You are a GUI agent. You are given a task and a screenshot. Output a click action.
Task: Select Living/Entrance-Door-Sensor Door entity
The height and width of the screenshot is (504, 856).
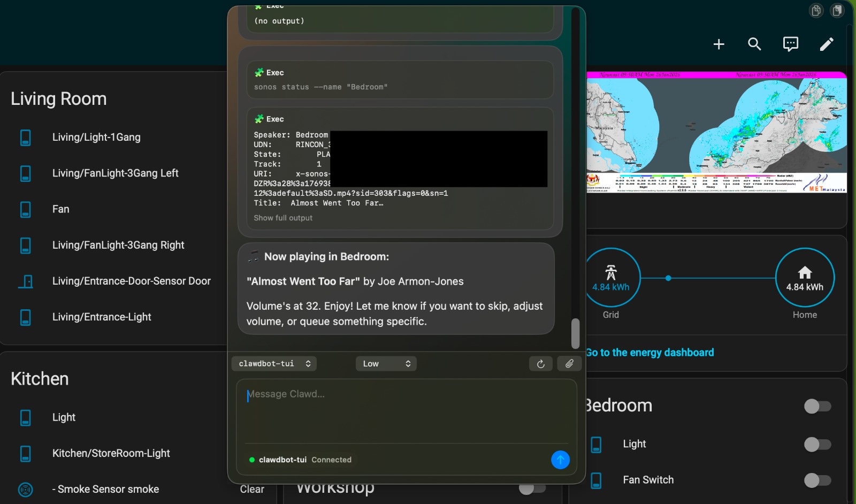point(131,281)
